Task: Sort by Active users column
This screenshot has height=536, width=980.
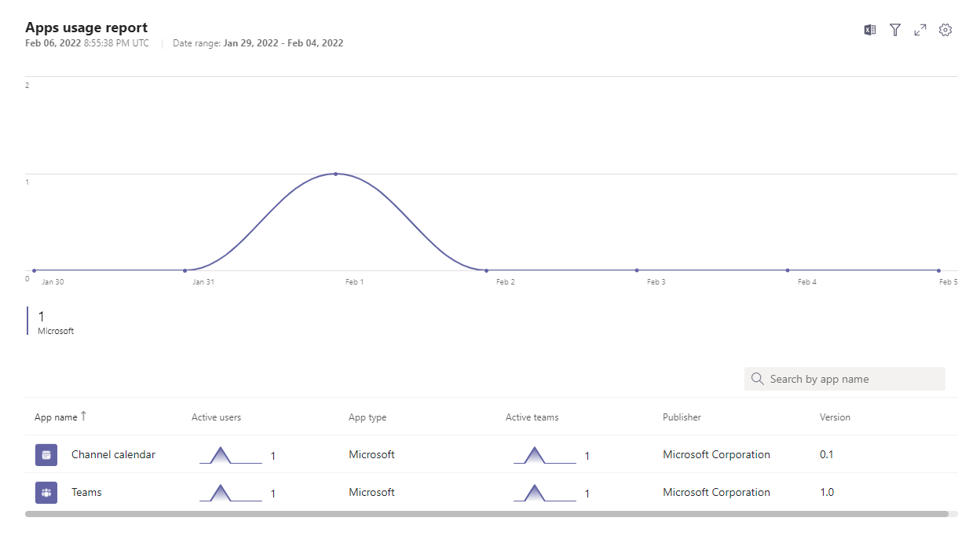Action: (216, 417)
